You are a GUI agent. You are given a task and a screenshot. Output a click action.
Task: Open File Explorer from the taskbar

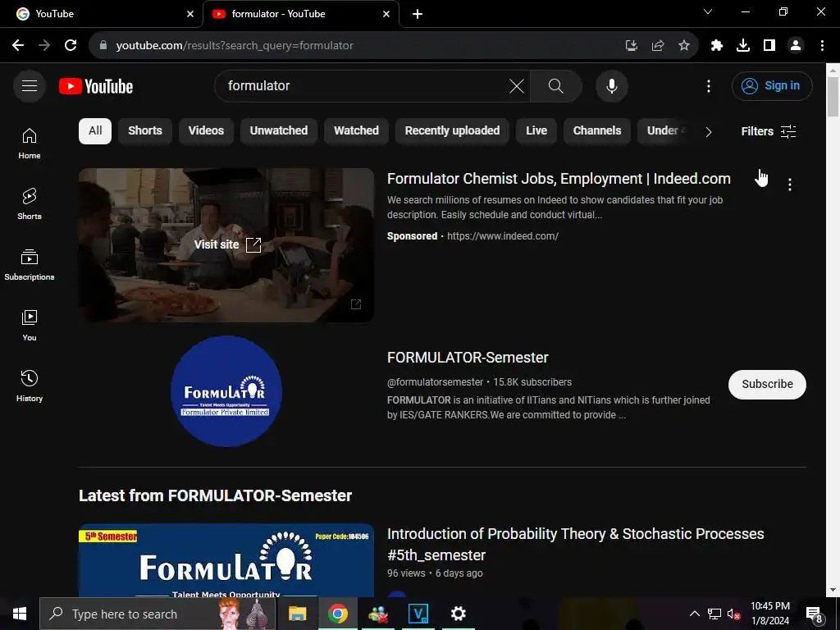coord(297,614)
